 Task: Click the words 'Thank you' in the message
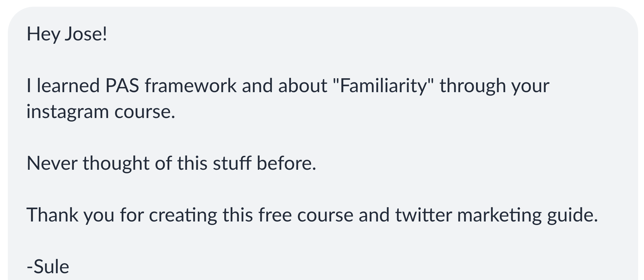pyautogui.click(x=70, y=215)
